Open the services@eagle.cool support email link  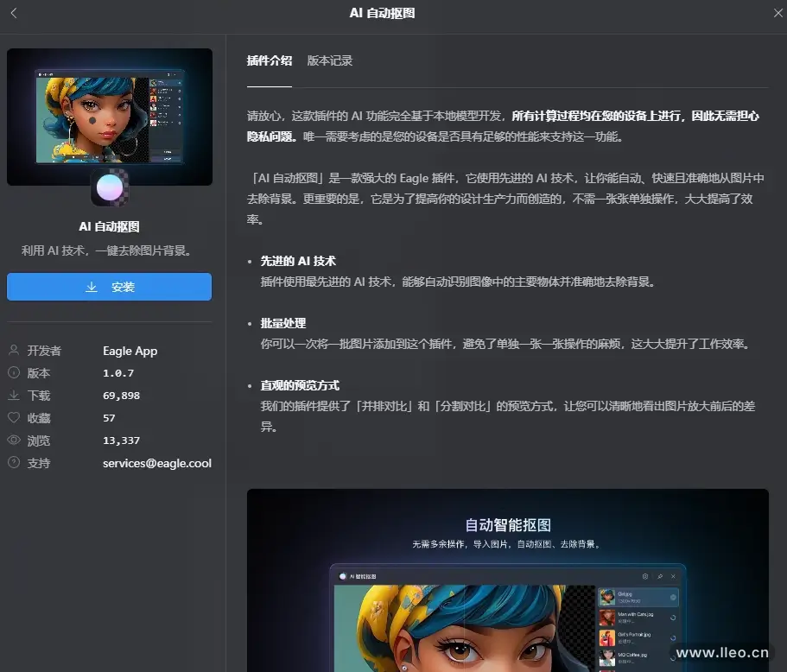click(x=156, y=463)
